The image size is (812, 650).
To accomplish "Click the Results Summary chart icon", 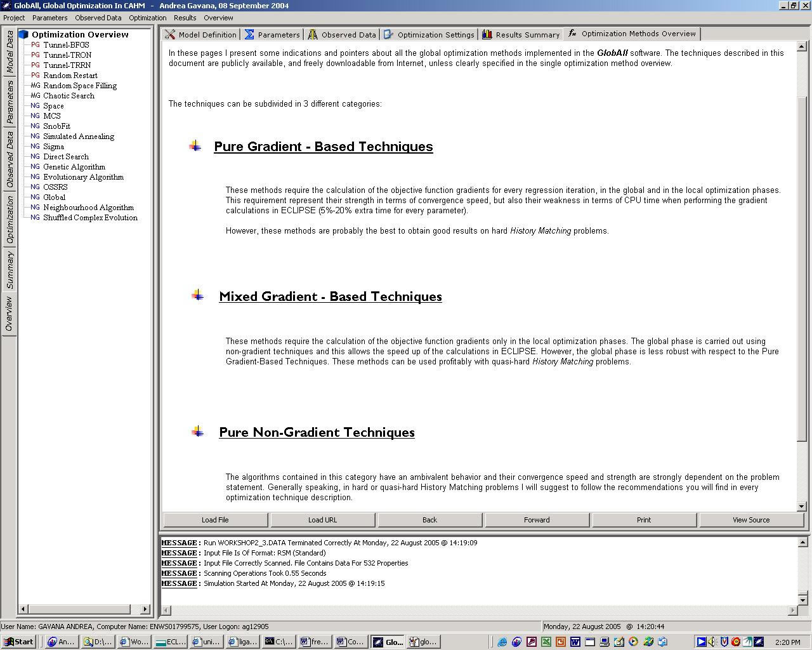I will 487,34.
